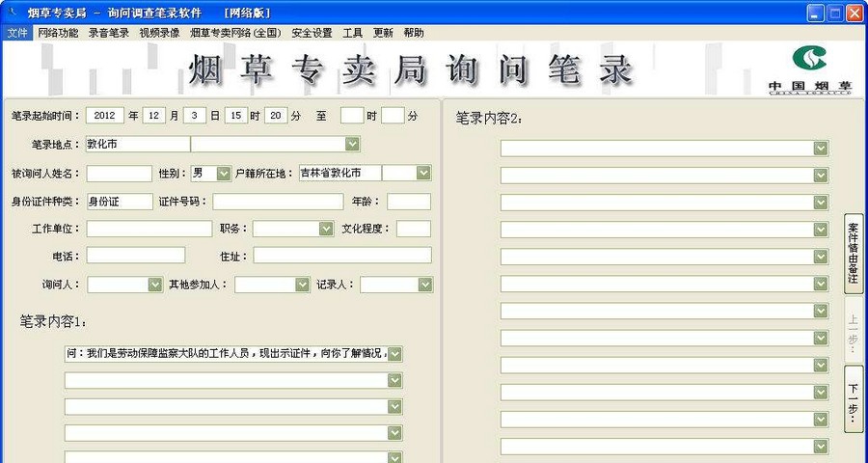This screenshot has width=868, height=463.
Task: Expand the 户籍所在地 dropdown arrow
Action: click(423, 173)
